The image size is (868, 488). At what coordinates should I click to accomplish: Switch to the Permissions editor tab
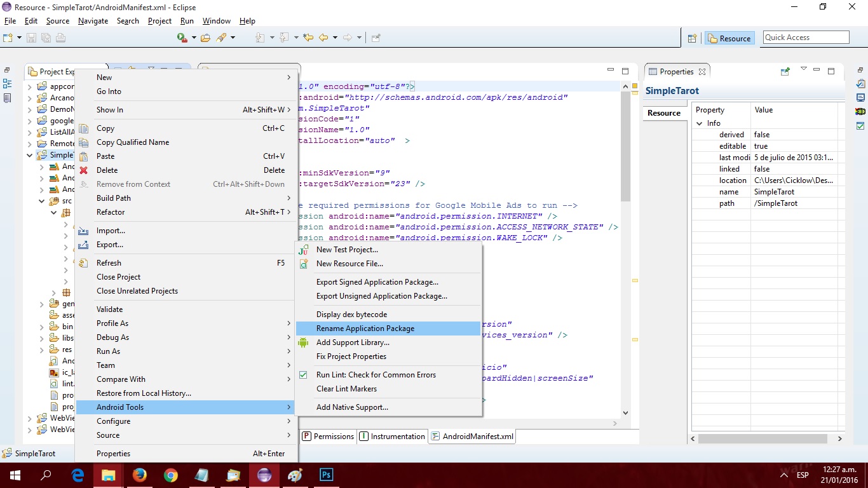(x=328, y=437)
